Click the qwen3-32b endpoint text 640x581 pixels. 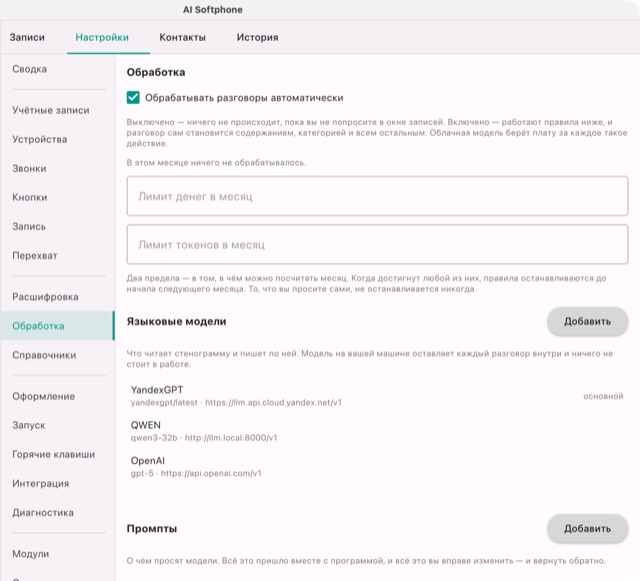[204, 438]
